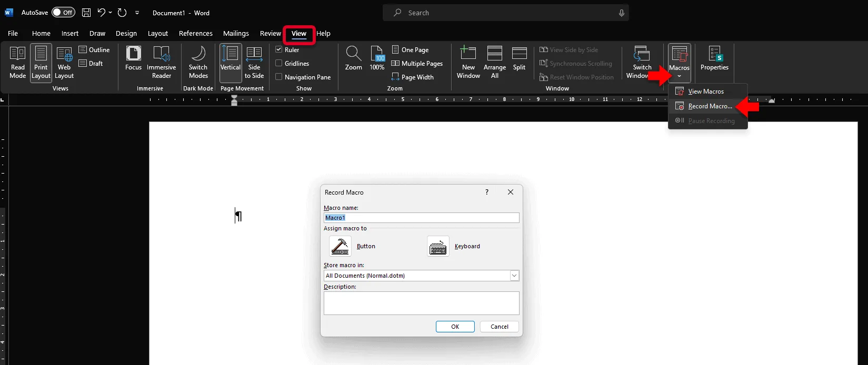This screenshot has width=868, height=365.
Task: Open the Switch Windows dropdown
Action: point(641,63)
